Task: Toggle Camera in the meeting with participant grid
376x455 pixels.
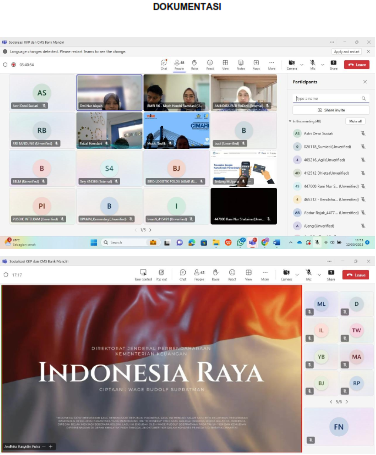Action: click(x=292, y=65)
